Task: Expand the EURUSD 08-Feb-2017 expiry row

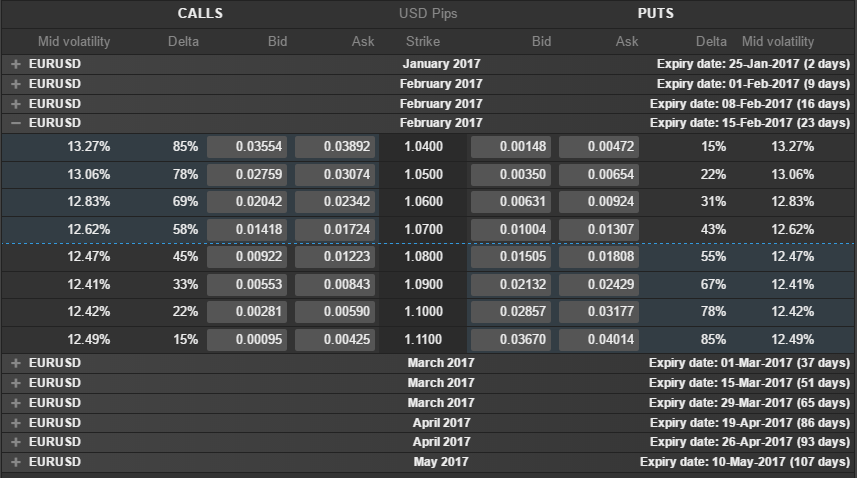Action: pos(15,104)
